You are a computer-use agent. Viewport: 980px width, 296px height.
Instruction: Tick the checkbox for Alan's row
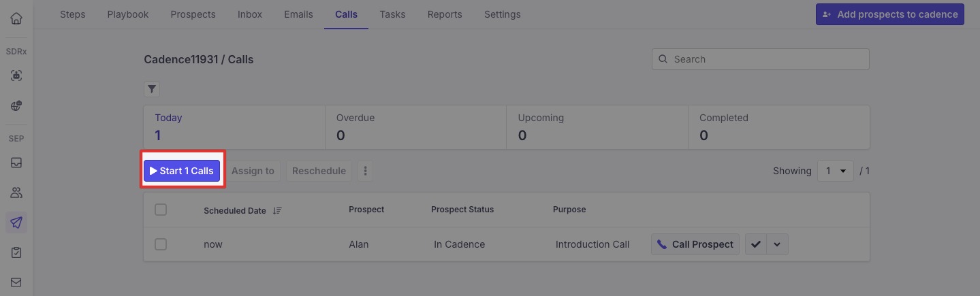pyautogui.click(x=161, y=244)
